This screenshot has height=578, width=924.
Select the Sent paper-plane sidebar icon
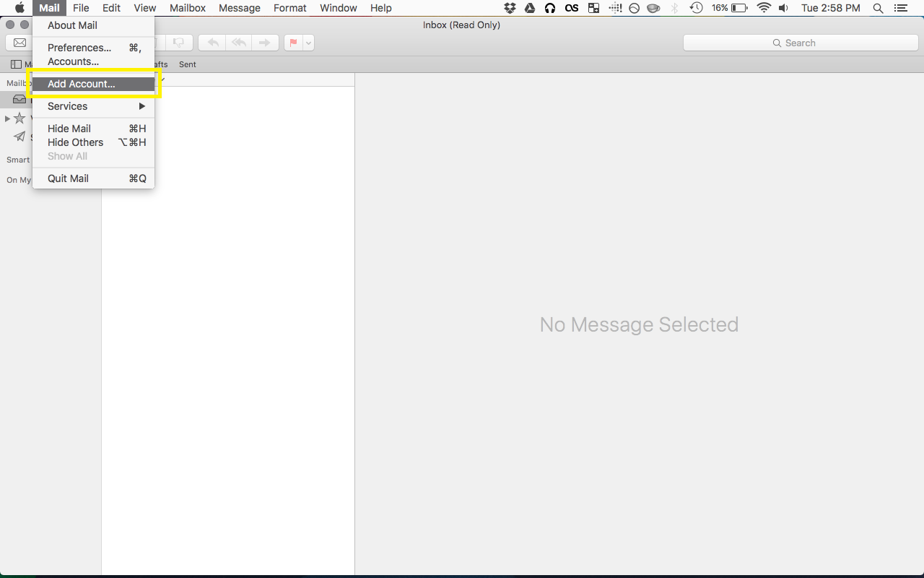(x=19, y=137)
